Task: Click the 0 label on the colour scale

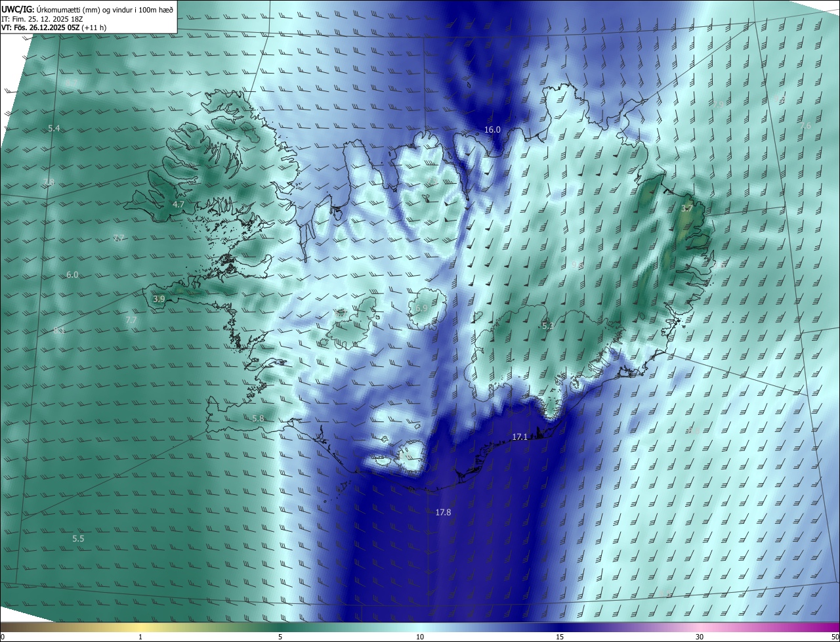Action: pos(3,637)
